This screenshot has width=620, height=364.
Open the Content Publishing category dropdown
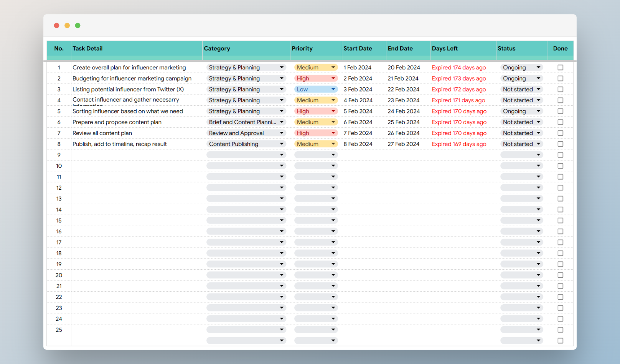[x=246, y=144]
